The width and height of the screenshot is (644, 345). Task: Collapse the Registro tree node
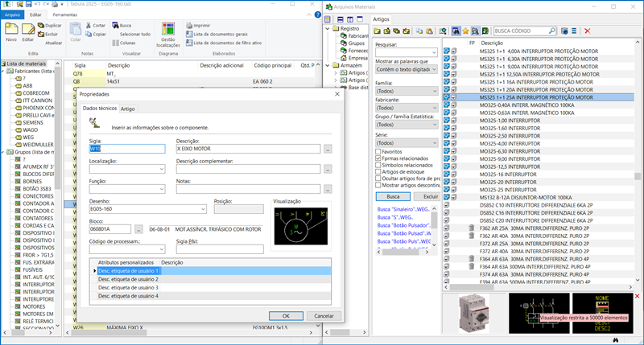[x=328, y=29]
